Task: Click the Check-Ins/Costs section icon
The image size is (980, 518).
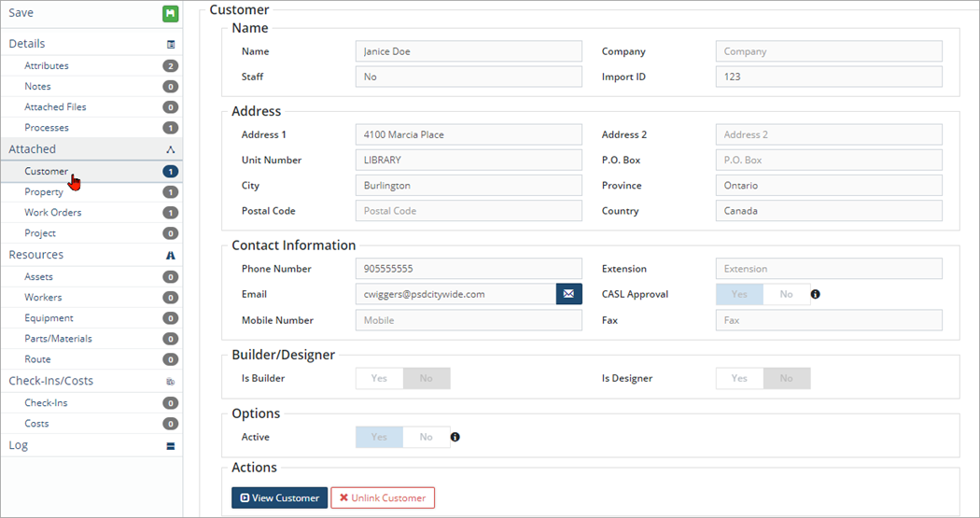Action: click(x=171, y=381)
